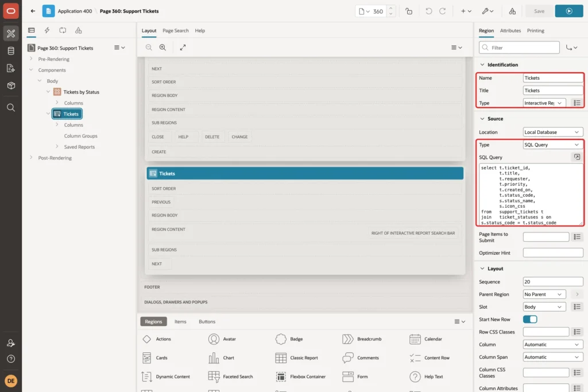Switch to the Rendering tree tab
588x392 pixels.
click(x=32, y=30)
